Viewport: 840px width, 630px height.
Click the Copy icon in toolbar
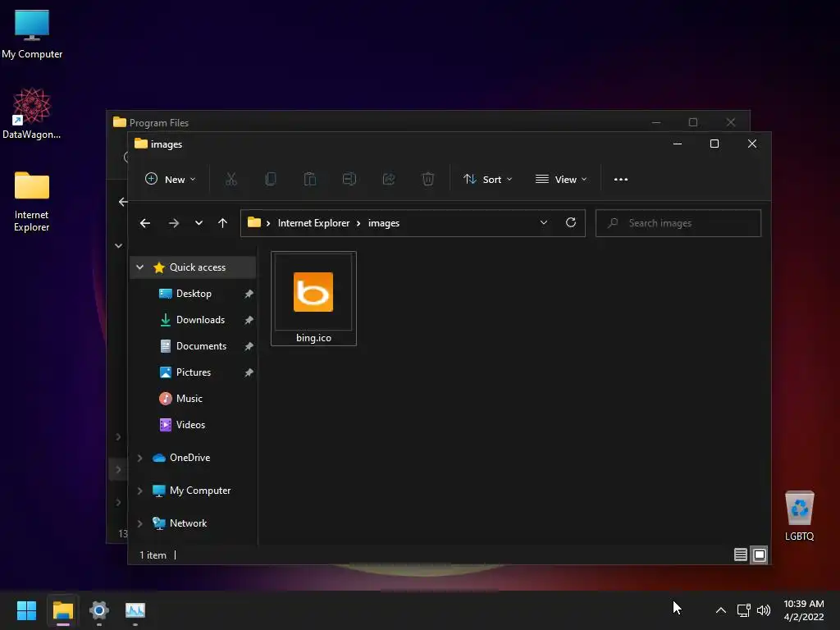point(271,180)
